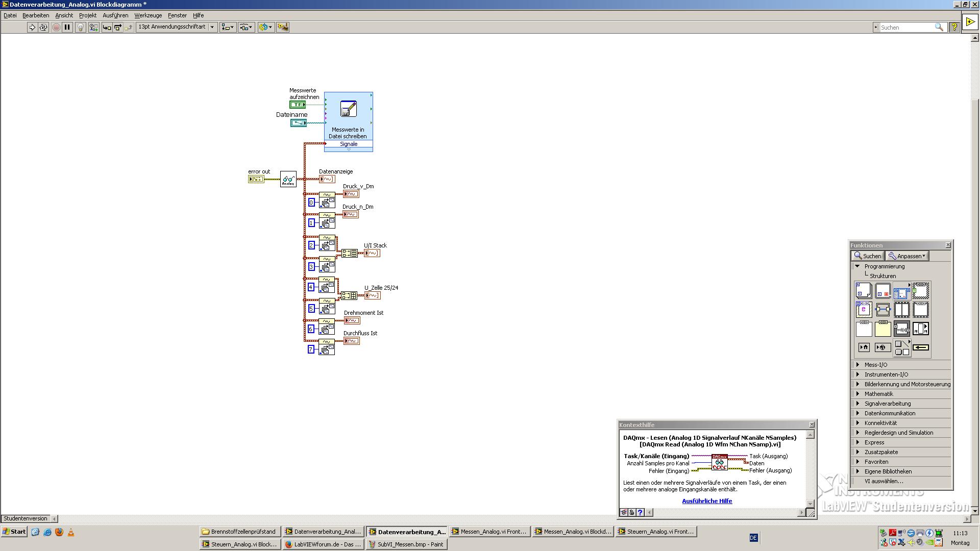
Task: Select the Event structure icon
Action: coord(864,310)
